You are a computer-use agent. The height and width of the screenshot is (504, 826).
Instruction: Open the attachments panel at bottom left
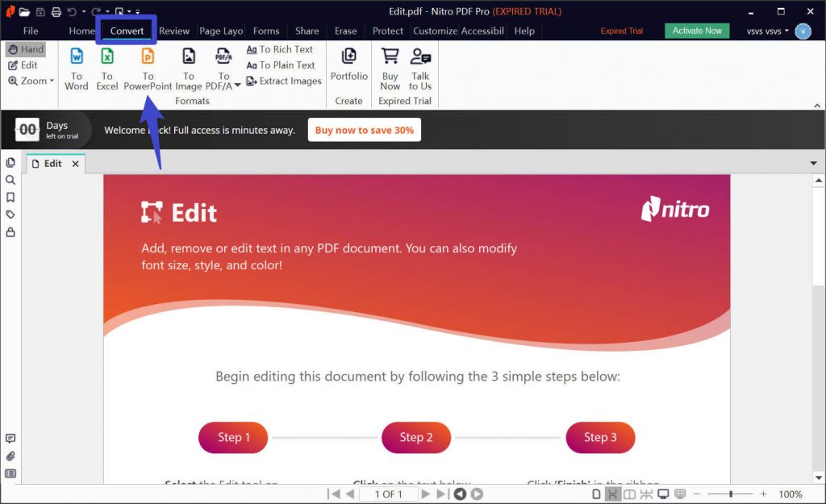[10, 456]
